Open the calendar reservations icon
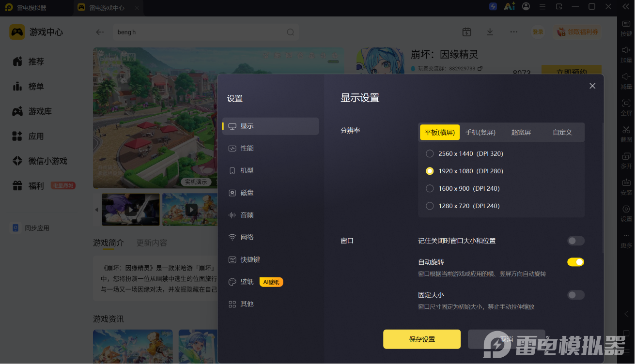The width and height of the screenshot is (635, 364). point(466,32)
